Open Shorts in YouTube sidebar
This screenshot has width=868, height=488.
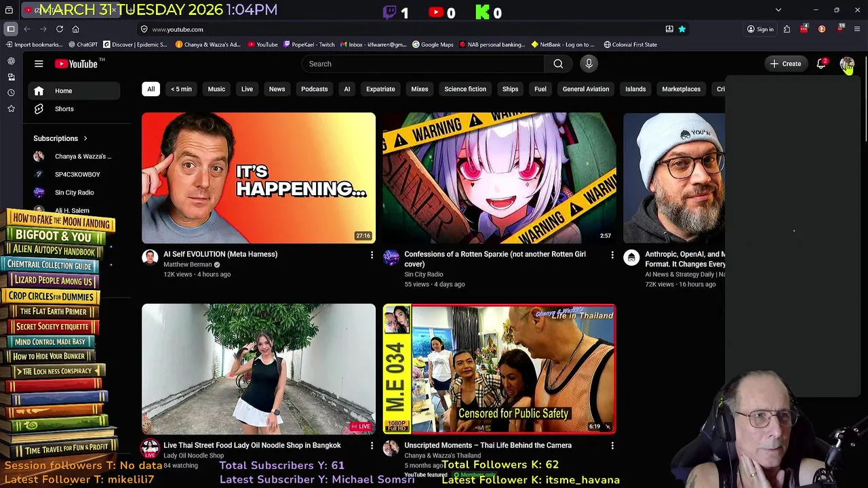[74, 109]
